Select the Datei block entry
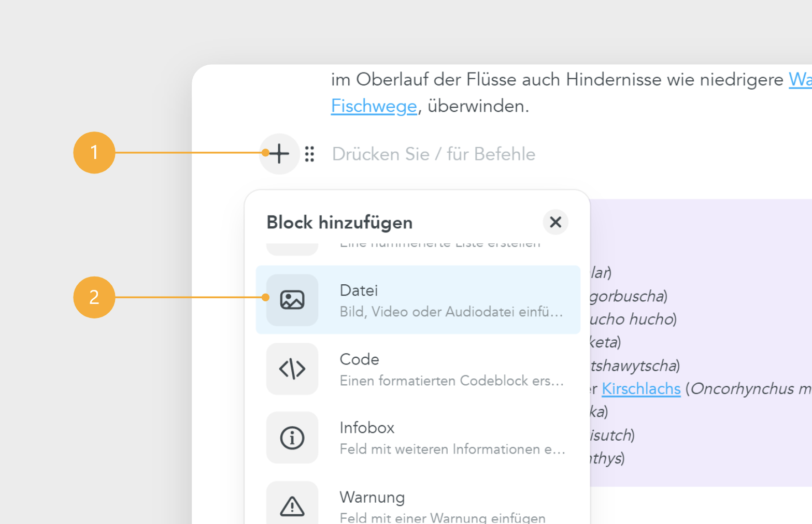This screenshot has width=812, height=524. click(x=418, y=300)
